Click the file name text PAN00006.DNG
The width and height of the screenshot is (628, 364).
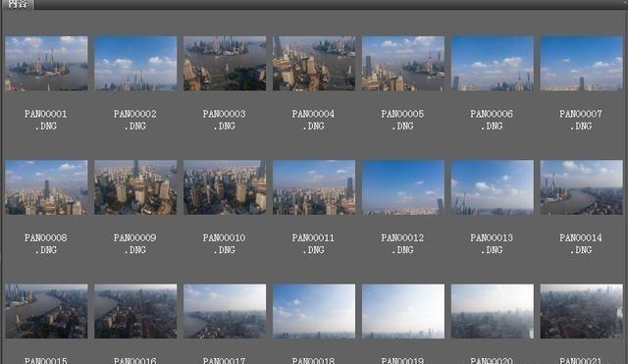[492, 120]
